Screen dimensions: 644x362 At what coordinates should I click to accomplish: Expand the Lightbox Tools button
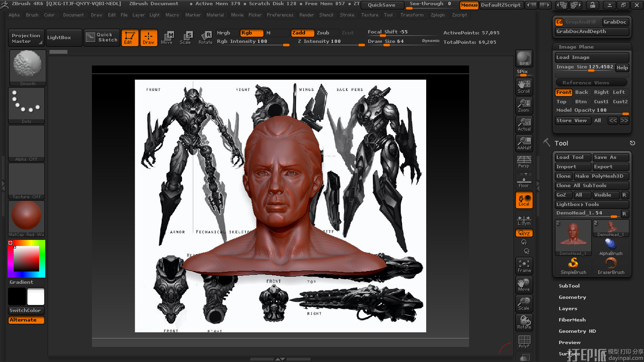592,205
